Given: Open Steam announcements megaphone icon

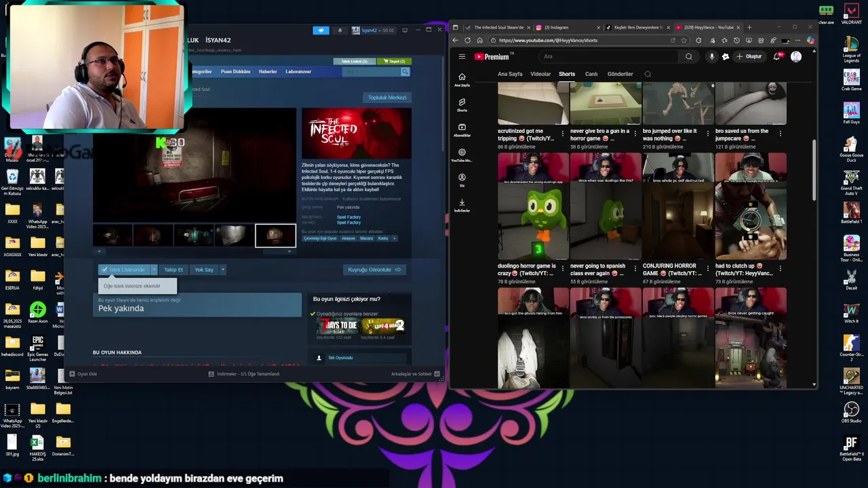Looking at the screenshot, I should (321, 30).
